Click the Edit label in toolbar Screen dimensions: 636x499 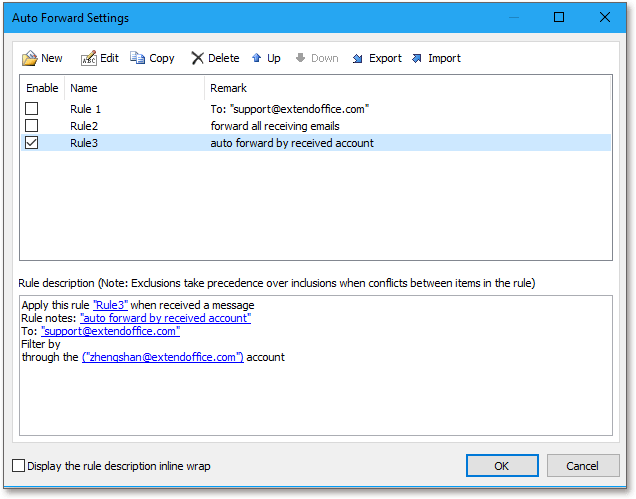pos(110,58)
